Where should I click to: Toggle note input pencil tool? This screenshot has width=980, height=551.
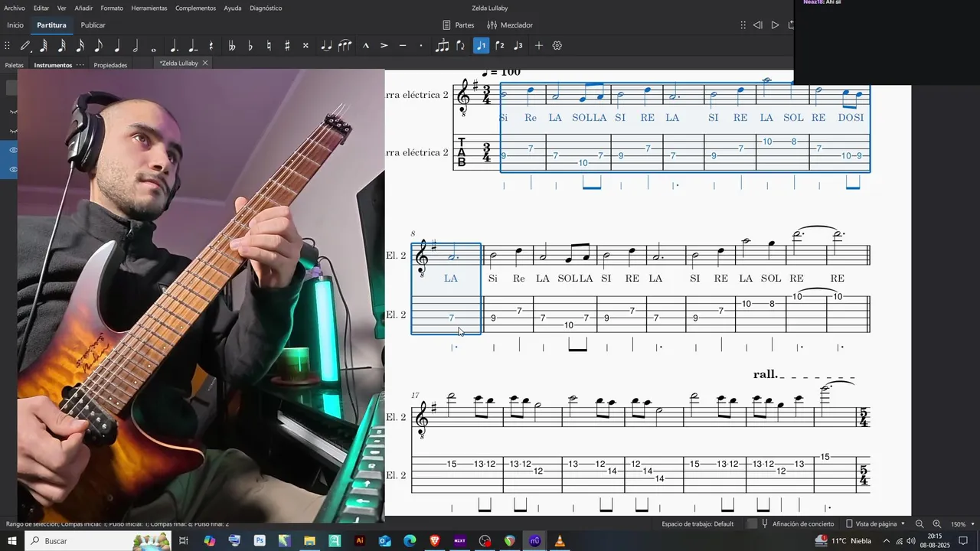tap(24, 46)
